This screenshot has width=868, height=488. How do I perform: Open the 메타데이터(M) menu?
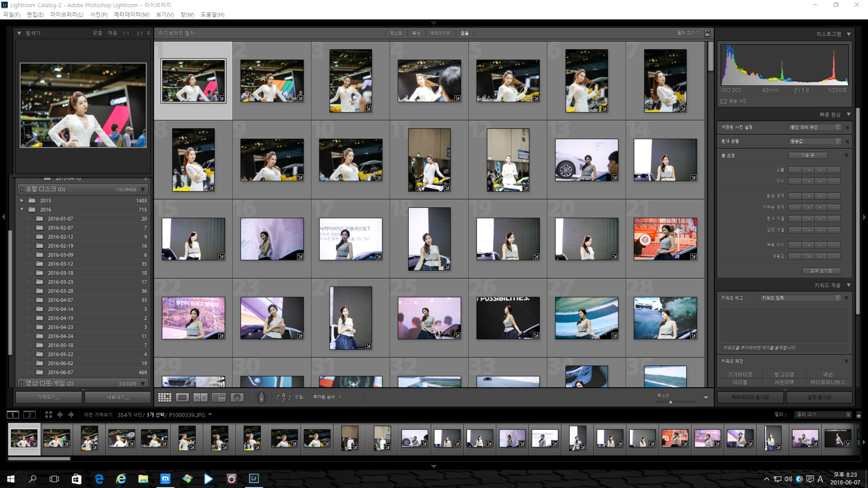(x=132, y=14)
